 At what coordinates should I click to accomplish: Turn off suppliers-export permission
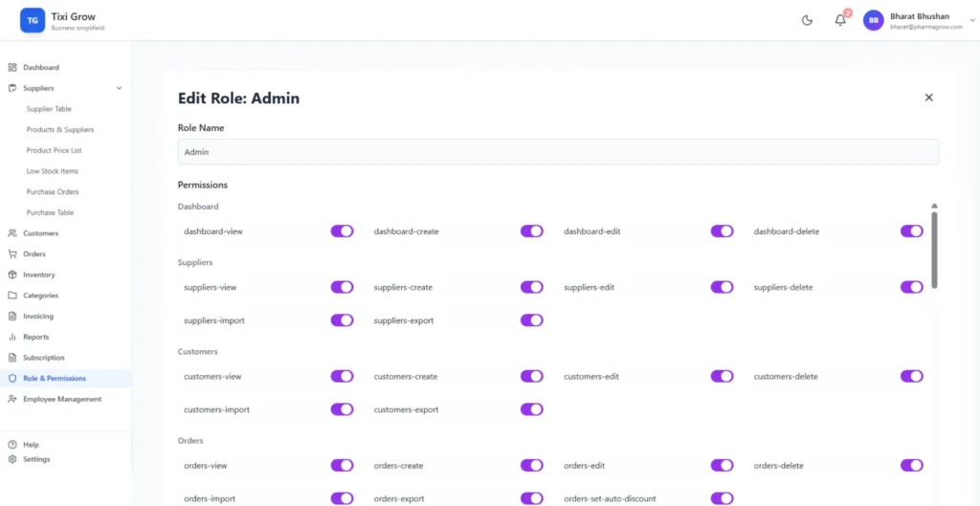point(531,320)
